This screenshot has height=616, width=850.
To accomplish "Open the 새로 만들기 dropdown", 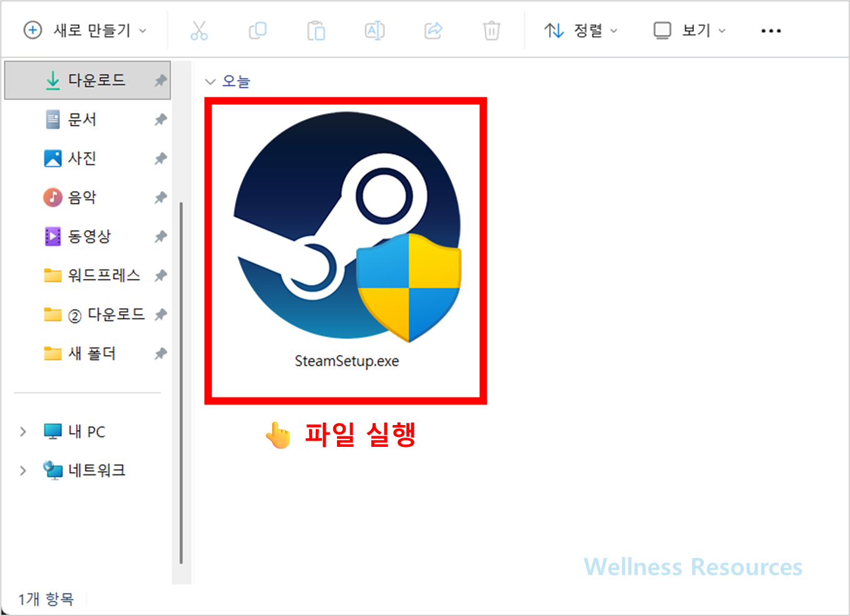I will tap(85, 30).
